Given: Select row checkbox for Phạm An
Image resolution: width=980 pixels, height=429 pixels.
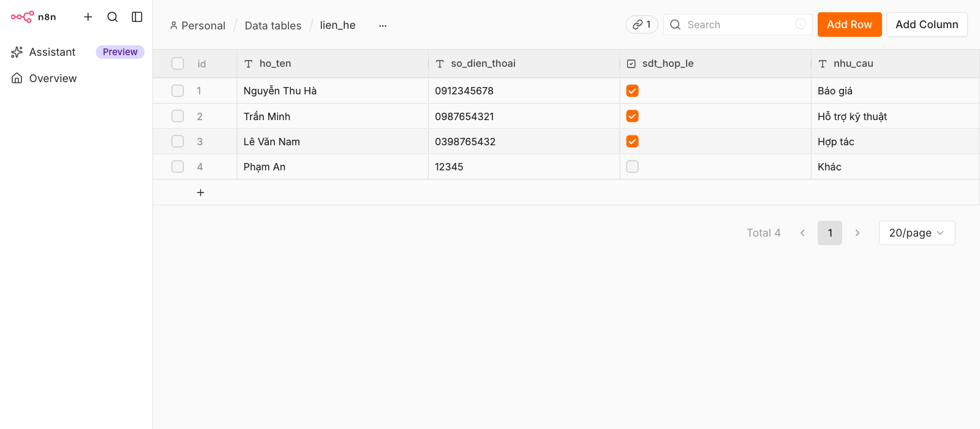Looking at the screenshot, I should click(x=178, y=167).
